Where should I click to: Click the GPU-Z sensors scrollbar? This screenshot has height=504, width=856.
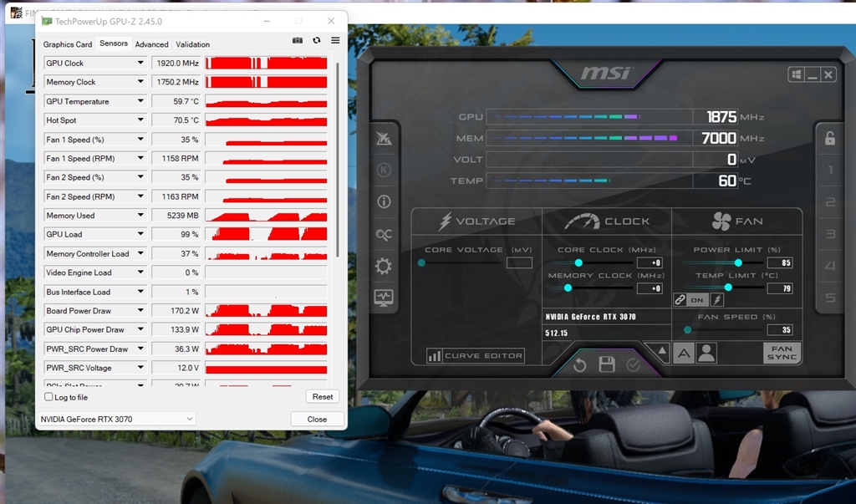(x=338, y=159)
